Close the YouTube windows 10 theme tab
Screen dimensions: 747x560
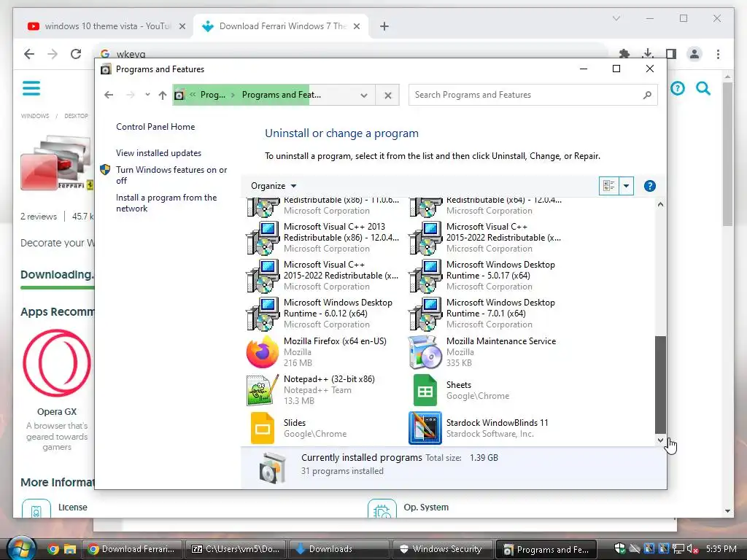(182, 26)
